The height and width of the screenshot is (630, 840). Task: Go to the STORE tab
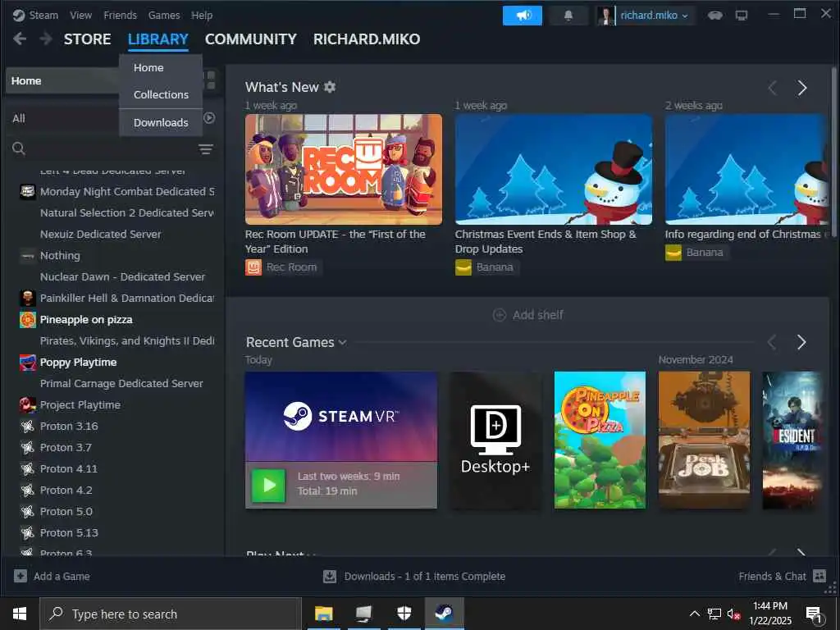(87, 39)
